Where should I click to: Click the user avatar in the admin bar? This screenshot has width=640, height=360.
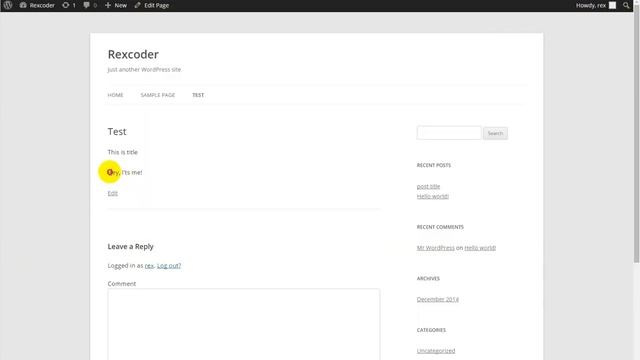pyautogui.click(x=612, y=5)
